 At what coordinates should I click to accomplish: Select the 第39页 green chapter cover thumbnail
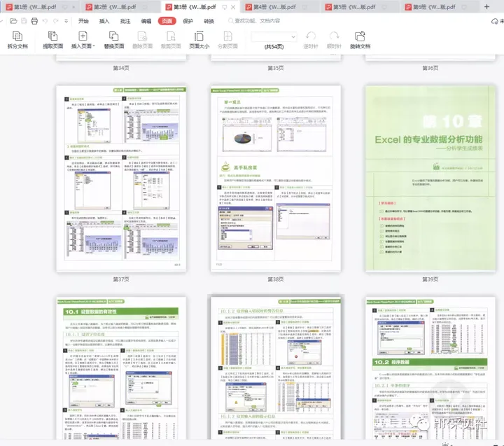pyautogui.click(x=429, y=179)
